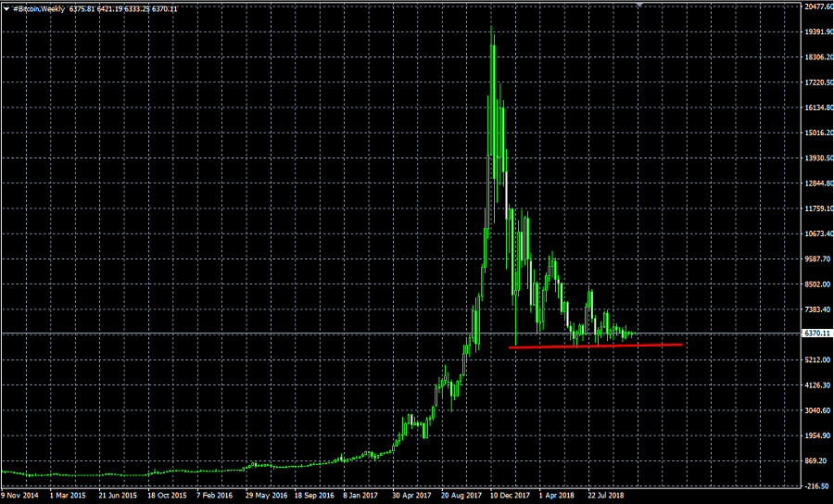Image resolution: width=834 pixels, height=504 pixels.
Task: Click the #Bitcoin,Weekly chart title text
Action: pos(39,8)
